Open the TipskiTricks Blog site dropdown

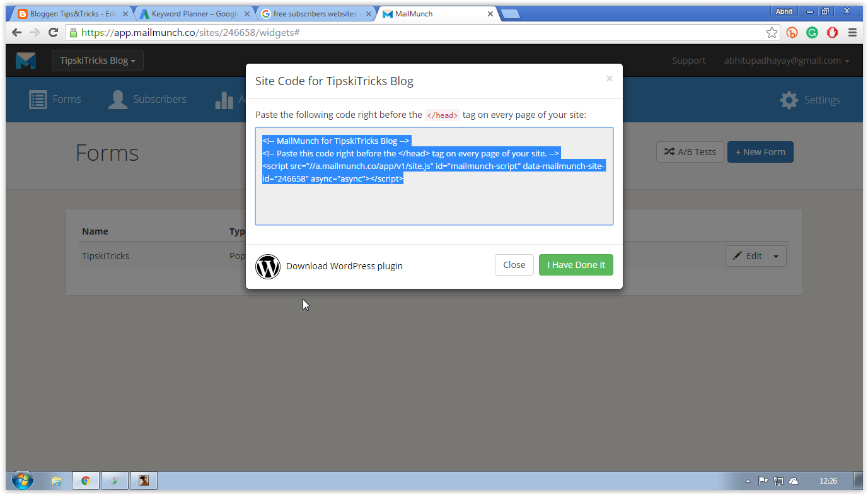click(98, 61)
